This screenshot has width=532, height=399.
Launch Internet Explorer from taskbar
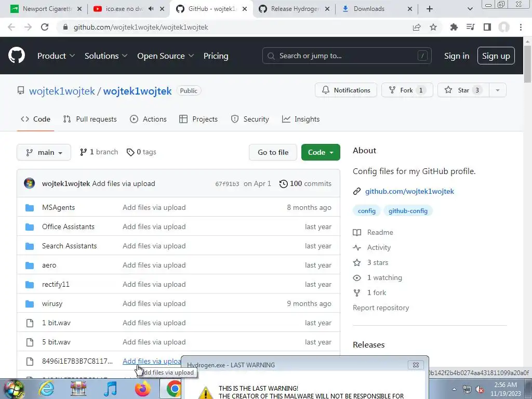pos(46,389)
